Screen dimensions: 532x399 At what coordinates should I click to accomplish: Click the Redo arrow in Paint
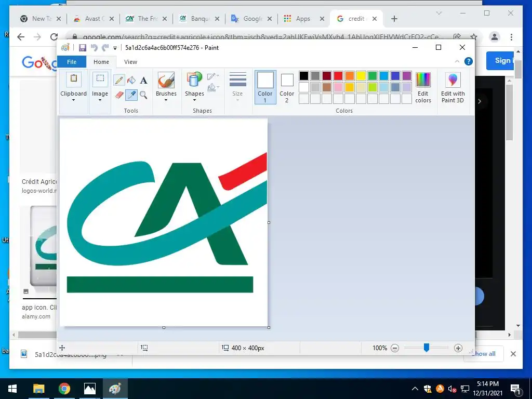click(105, 48)
